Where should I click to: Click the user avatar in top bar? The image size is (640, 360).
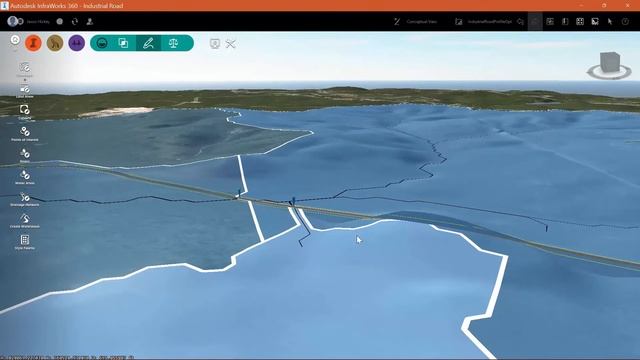point(13,21)
